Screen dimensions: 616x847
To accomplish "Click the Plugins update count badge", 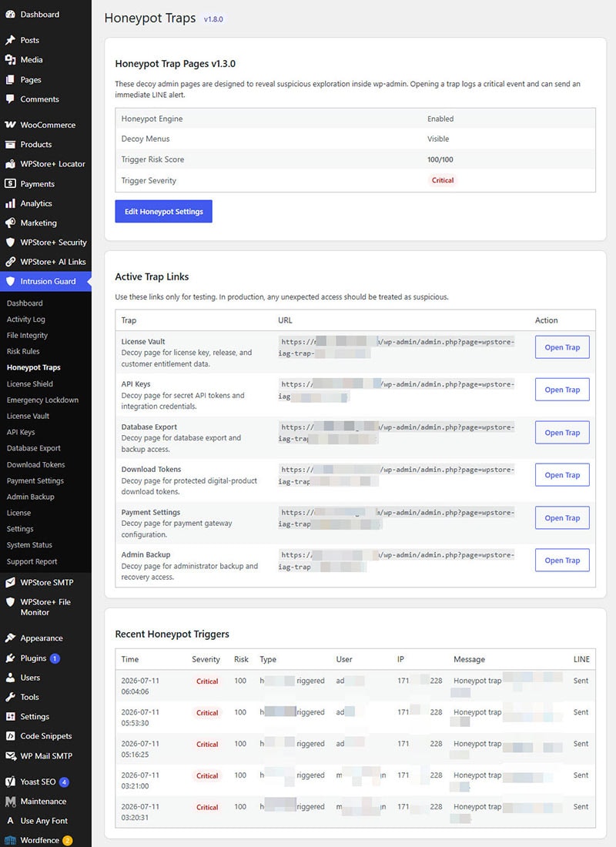I will pyautogui.click(x=55, y=658).
